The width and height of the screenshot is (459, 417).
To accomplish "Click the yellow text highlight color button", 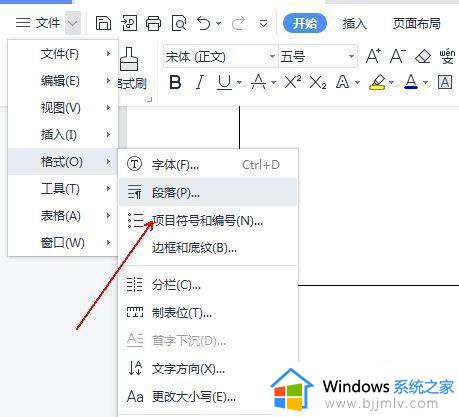I will point(377,82).
